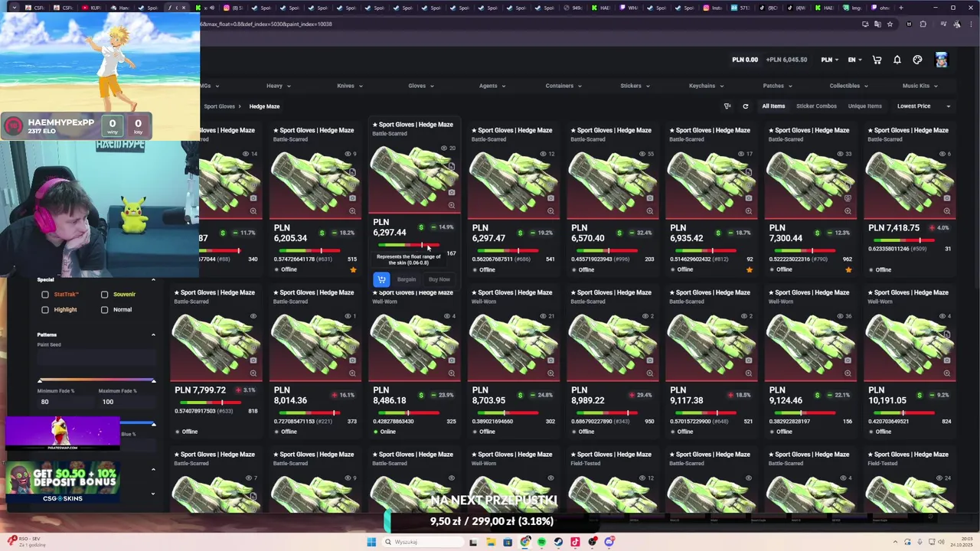The height and width of the screenshot is (551, 980).
Task: Open the Stickers category menu
Action: click(x=635, y=86)
